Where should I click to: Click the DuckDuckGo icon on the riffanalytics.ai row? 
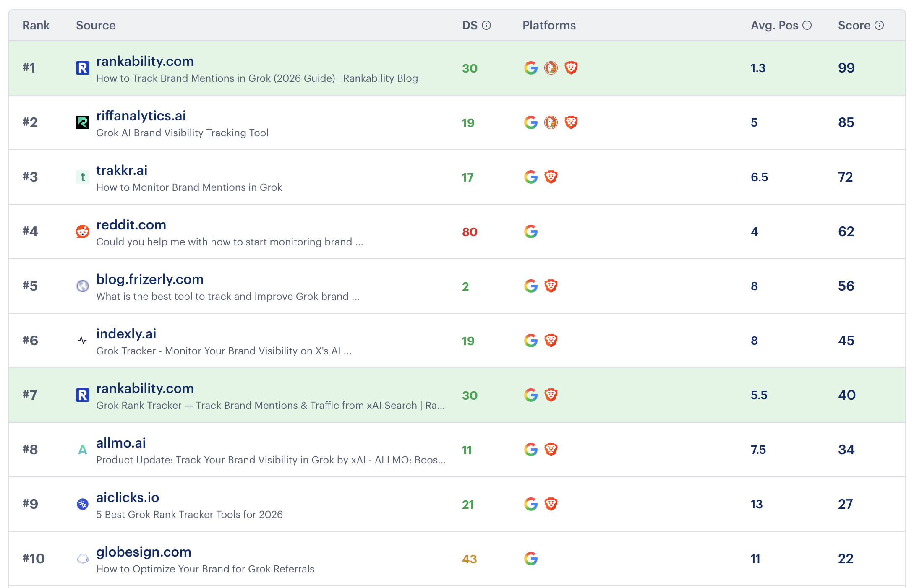551,122
